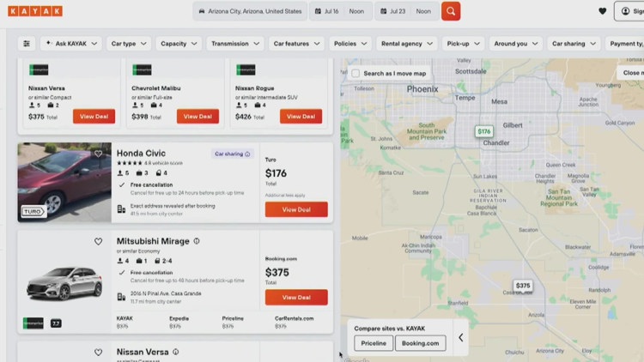Click Enterprise logo on Nissan Rogue card
The image size is (644, 362).
tap(246, 69)
